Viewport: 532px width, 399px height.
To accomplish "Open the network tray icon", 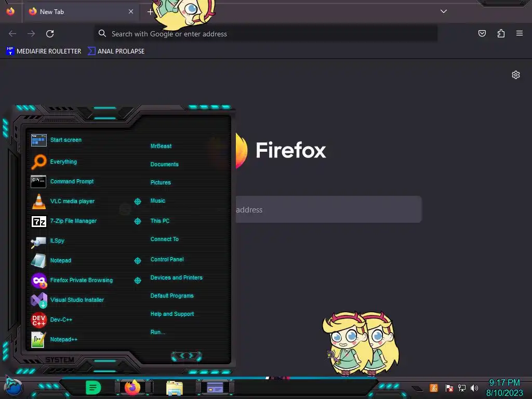I will (x=462, y=388).
